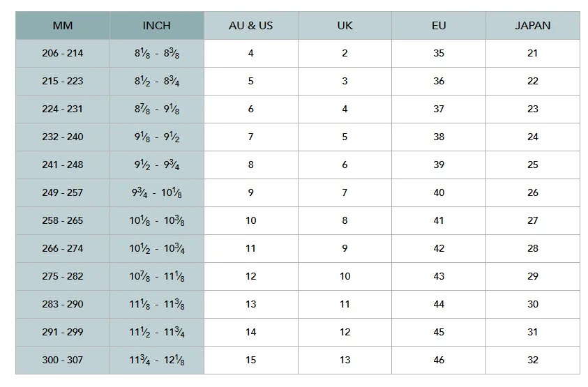Select Japan size 27 cell
The image size is (588, 387).
coord(533,220)
